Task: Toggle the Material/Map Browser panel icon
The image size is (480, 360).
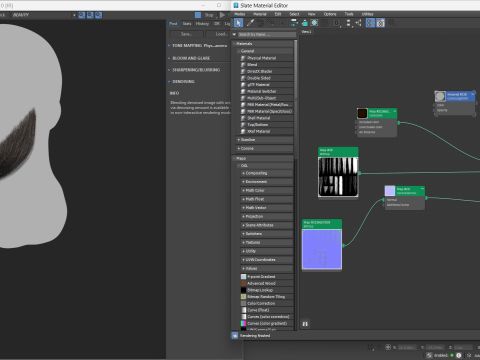Action: point(370,23)
